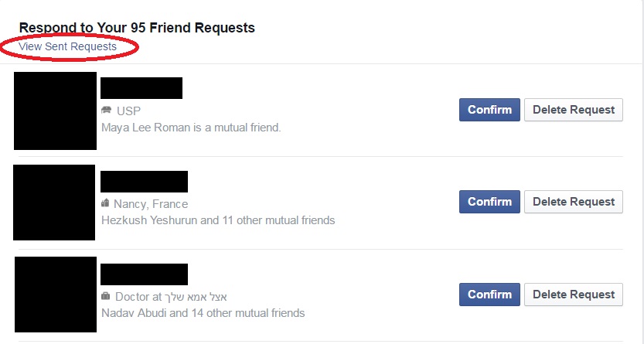Screen dimensions: 644x344
Task: Click the redacted name above Nancy, France
Action: click(144, 181)
